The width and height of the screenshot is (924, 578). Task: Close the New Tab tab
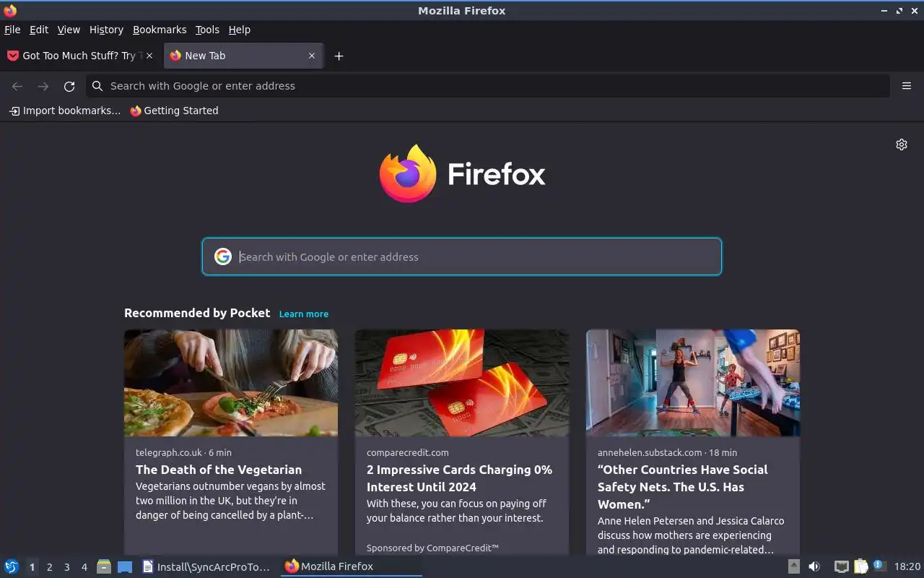312,56
